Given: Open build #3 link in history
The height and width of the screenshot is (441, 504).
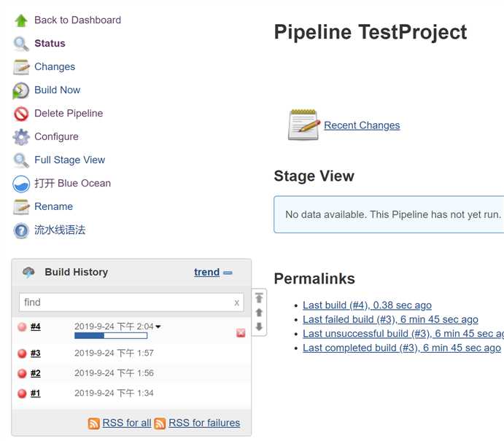Looking at the screenshot, I should pos(36,354).
